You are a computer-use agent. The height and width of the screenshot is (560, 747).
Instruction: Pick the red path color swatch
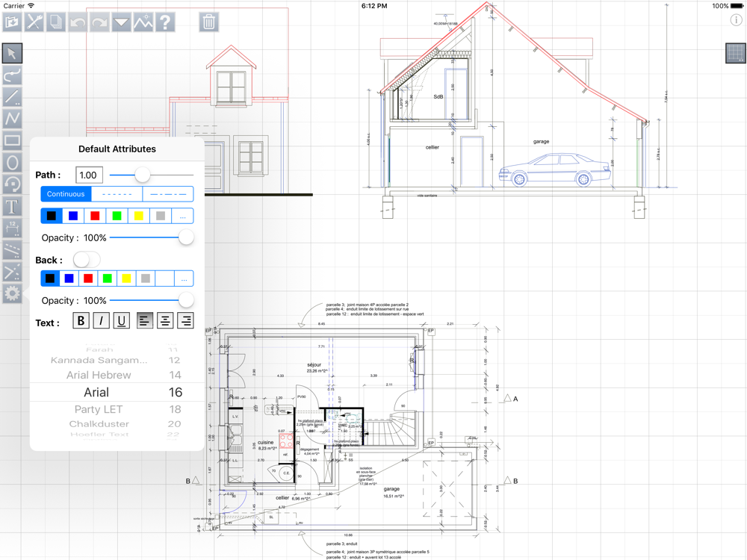pyautogui.click(x=95, y=217)
